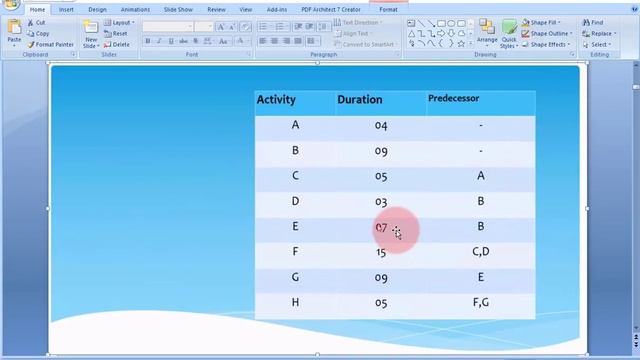The image size is (640, 360).
Task: Toggle Text Shadow formatting
Action: [x=196, y=41]
